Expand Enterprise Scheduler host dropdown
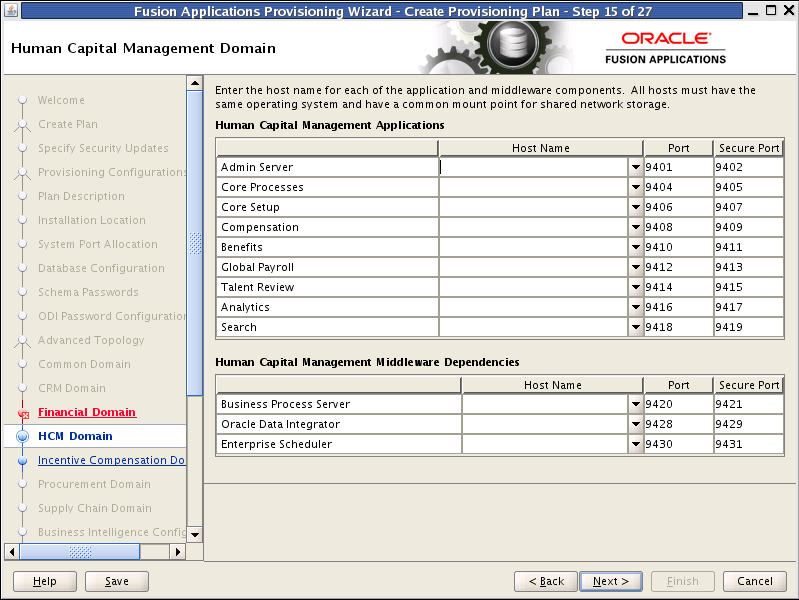Image resolution: width=799 pixels, height=600 pixels. (635, 444)
